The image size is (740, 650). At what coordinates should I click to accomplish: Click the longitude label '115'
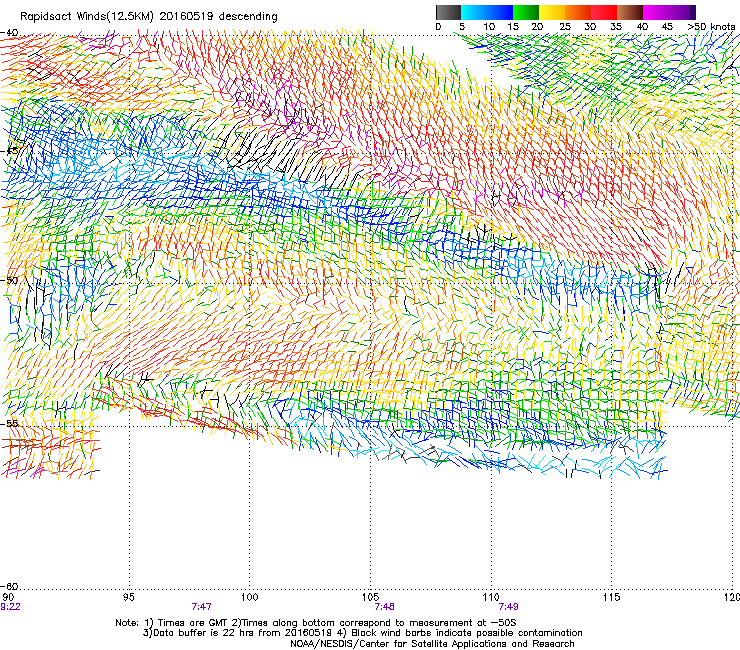tap(612, 597)
